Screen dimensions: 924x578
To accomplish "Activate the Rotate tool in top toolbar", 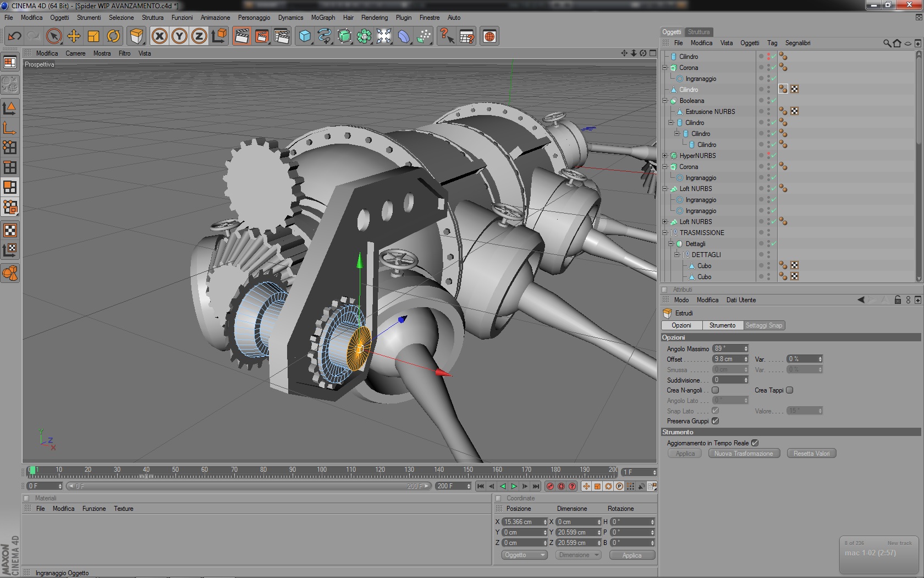I will pyautogui.click(x=113, y=36).
